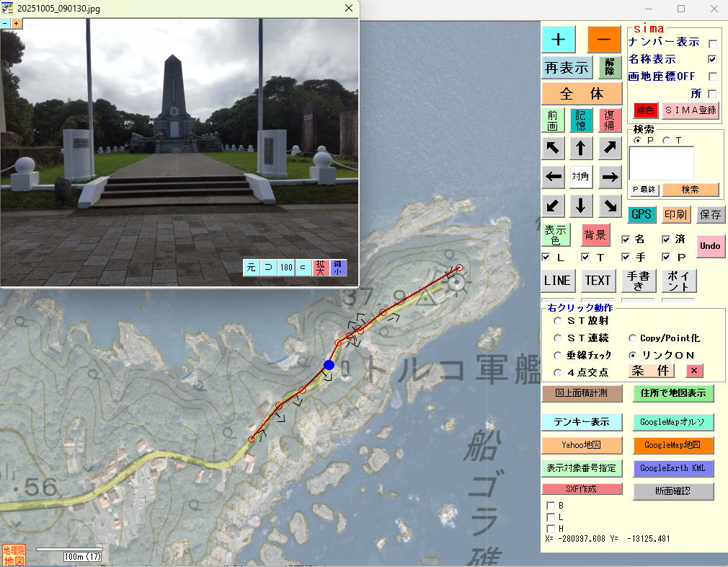Pan map using the upper-left diagonal arrow
Screen dimensions: 728x567
pyautogui.click(x=552, y=149)
